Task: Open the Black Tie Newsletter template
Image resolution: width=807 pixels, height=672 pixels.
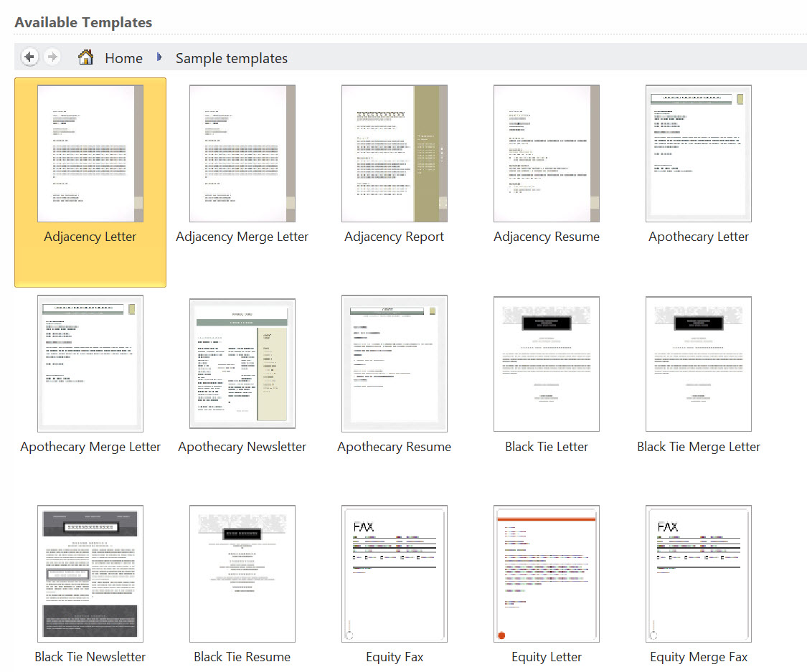Action: point(90,574)
